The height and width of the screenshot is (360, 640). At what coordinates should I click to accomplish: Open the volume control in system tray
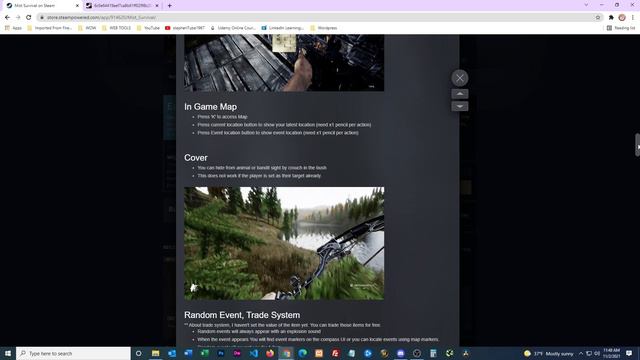tap(597, 353)
